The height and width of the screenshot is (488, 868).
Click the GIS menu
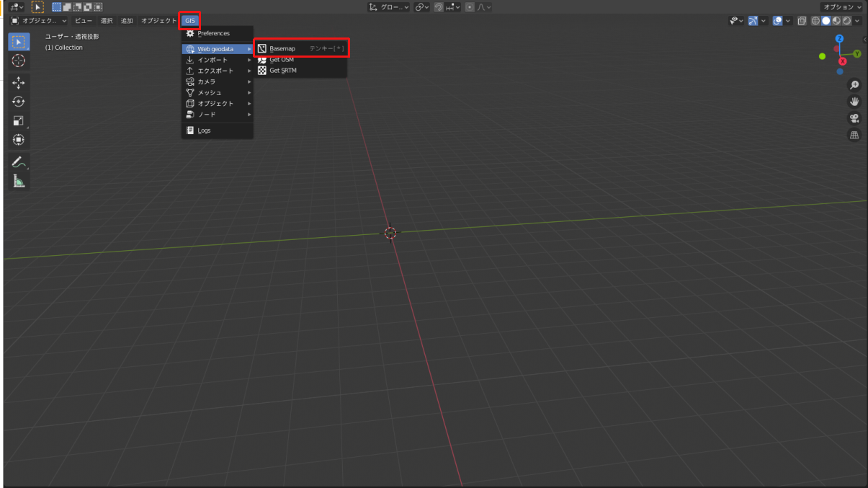point(189,21)
